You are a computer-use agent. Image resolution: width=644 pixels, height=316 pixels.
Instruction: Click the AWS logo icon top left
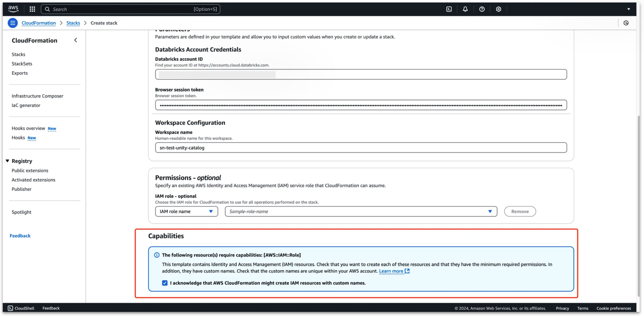(12, 8)
